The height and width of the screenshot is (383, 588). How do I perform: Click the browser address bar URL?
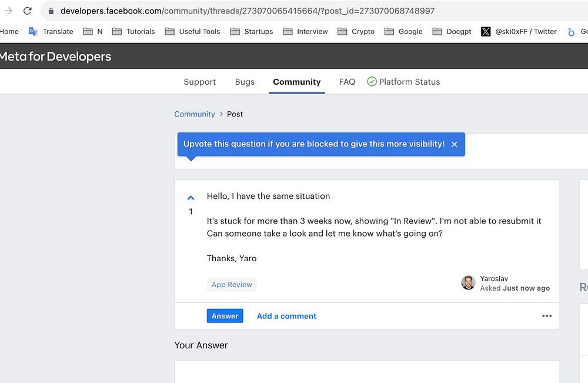[247, 11]
